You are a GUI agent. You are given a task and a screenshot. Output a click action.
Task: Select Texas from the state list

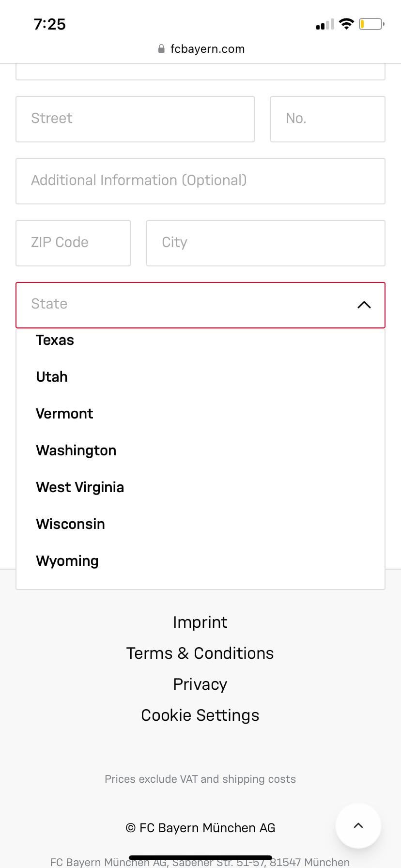[x=55, y=340]
